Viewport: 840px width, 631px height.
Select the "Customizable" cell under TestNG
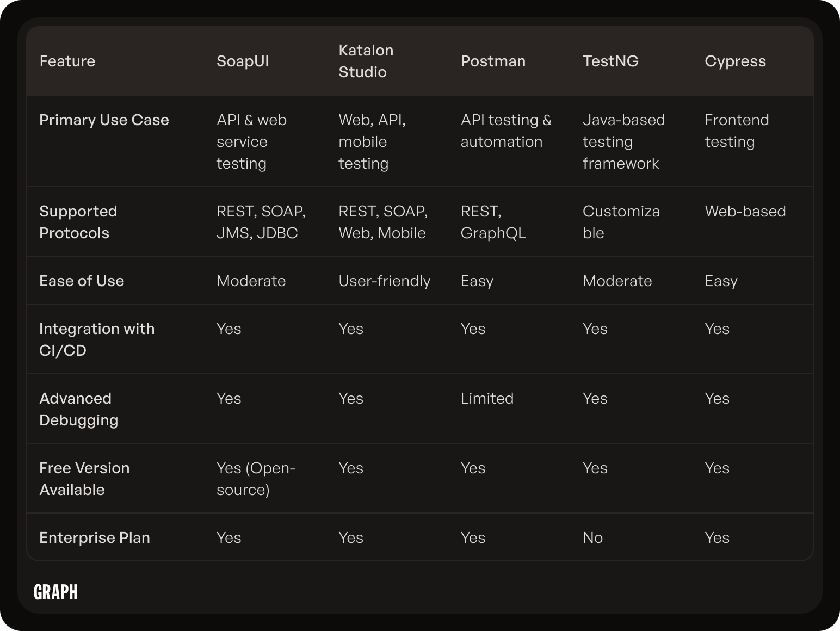621,222
